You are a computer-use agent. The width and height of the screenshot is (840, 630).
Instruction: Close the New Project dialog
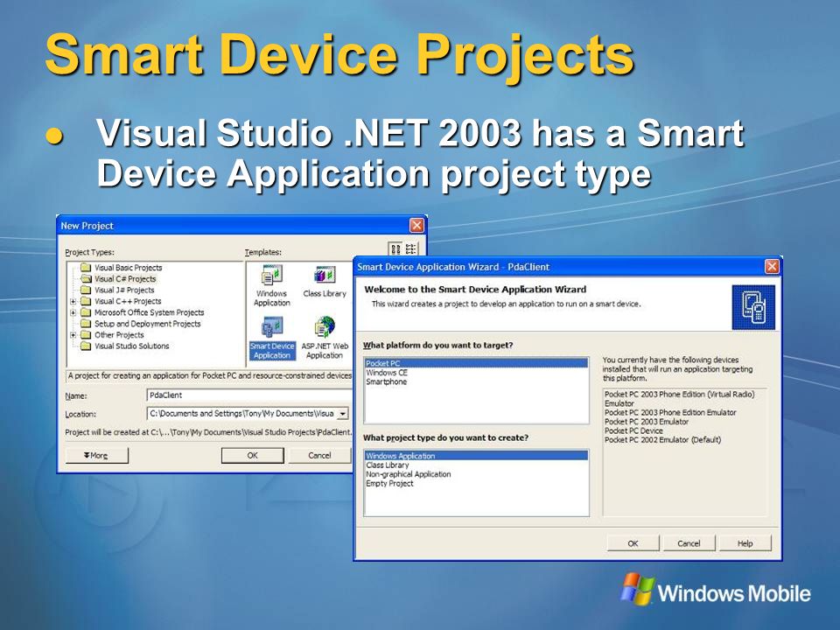pyautogui.click(x=416, y=226)
